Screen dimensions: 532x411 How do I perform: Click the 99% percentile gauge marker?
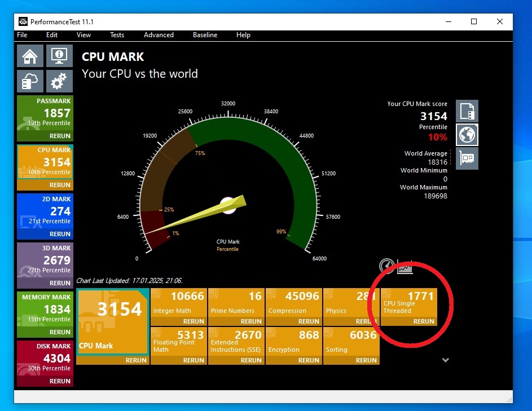[x=282, y=232]
